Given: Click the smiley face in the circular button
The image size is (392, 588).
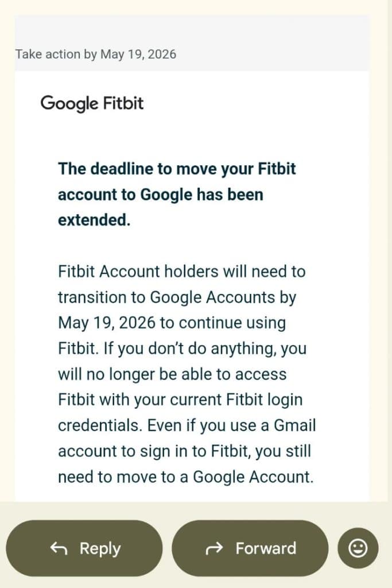Looking at the screenshot, I should pos(357,548).
